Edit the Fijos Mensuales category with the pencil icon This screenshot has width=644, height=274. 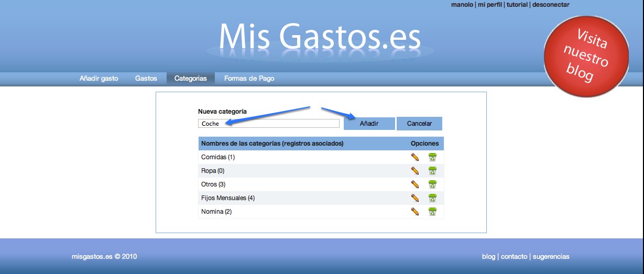click(415, 198)
